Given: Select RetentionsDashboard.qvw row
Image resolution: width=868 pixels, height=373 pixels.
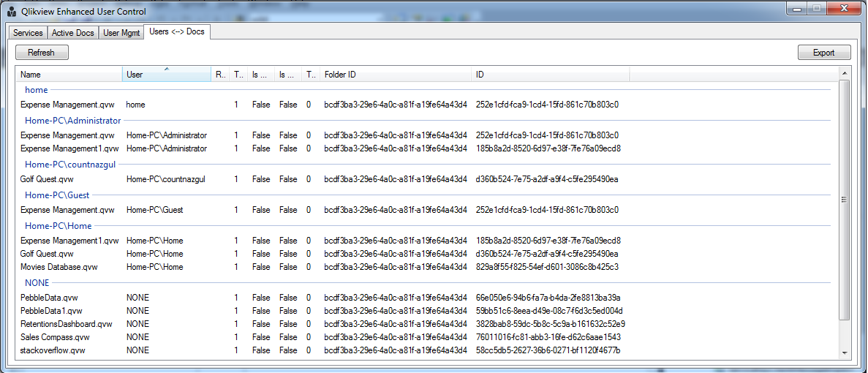Looking at the screenshot, I should pyautogui.click(x=323, y=324).
